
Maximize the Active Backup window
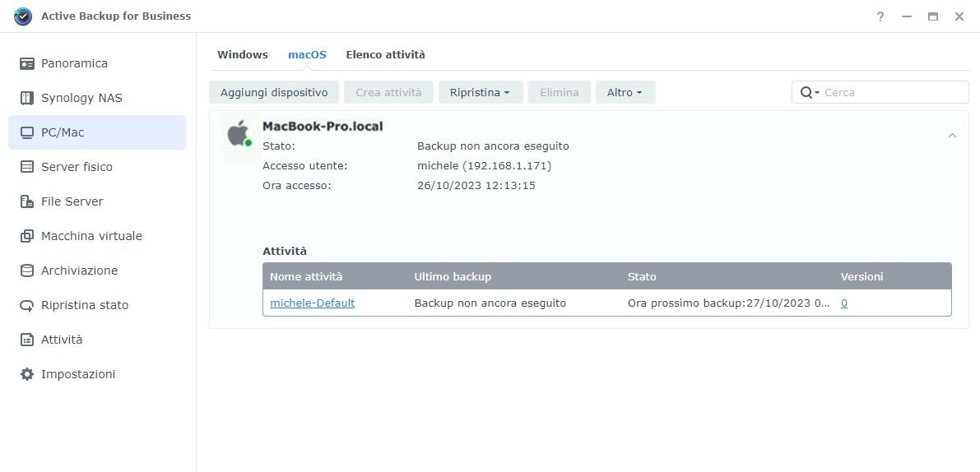[933, 16]
